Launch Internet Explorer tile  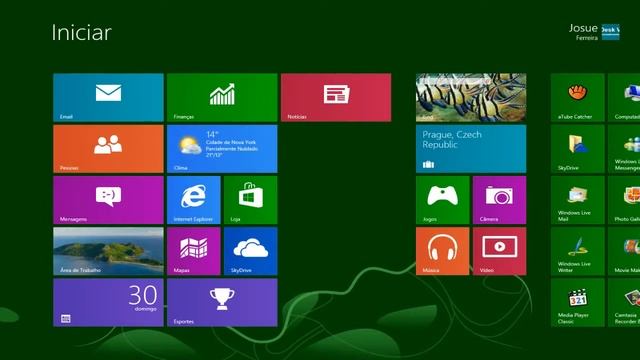click(x=193, y=200)
